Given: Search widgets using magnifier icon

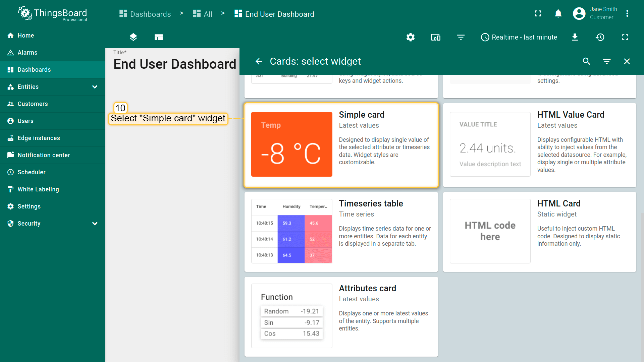Looking at the screenshot, I should pyautogui.click(x=586, y=61).
